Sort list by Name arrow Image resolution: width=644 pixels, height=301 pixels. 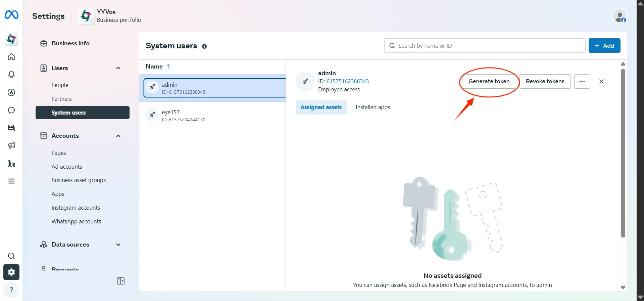pos(168,67)
